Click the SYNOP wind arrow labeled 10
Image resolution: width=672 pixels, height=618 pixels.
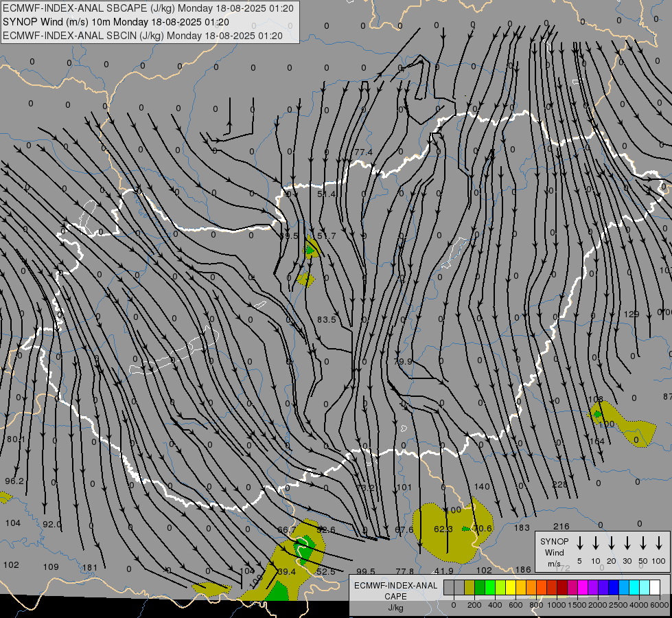[596, 543]
